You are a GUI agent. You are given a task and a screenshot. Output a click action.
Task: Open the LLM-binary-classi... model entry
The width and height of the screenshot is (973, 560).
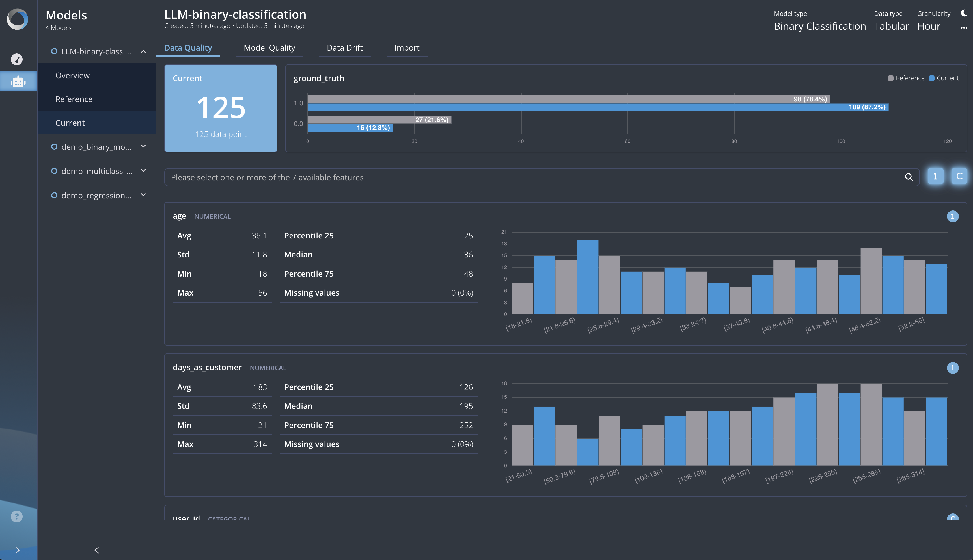96,51
